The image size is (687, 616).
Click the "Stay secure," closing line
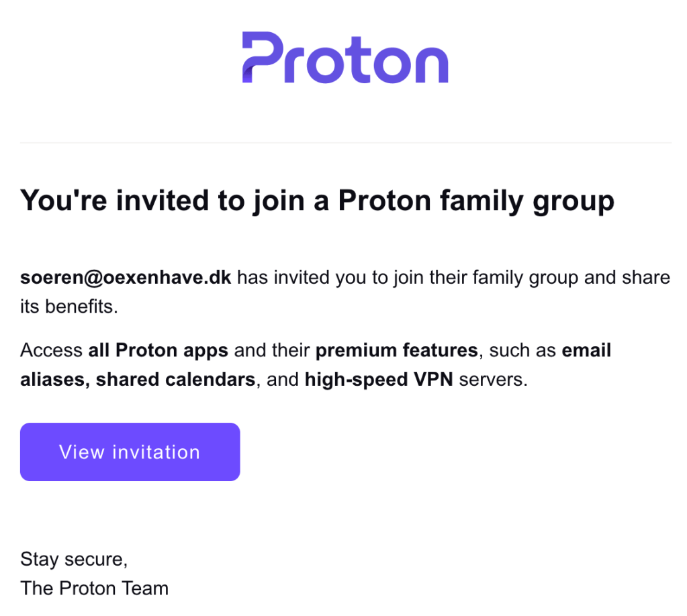pos(74,558)
